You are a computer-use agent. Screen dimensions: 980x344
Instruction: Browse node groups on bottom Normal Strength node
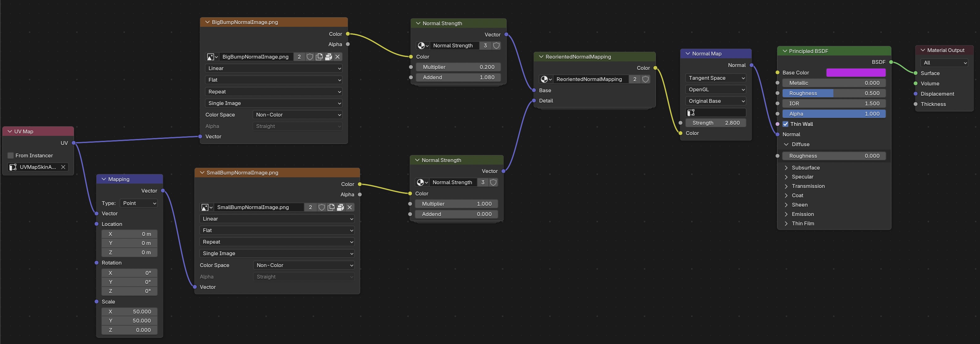pyautogui.click(x=422, y=183)
